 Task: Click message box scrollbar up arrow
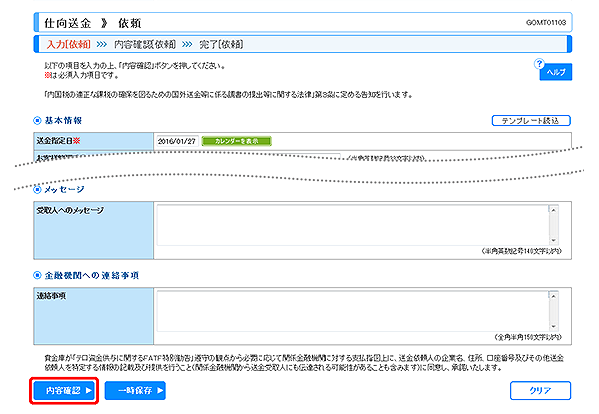click(553, 210)
